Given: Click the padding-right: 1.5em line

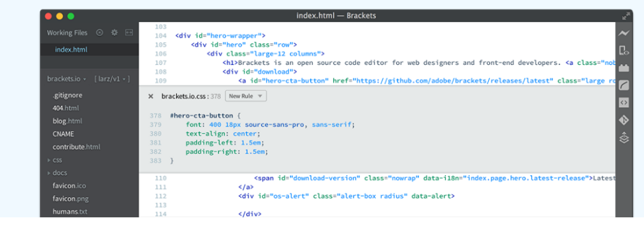Looking at the screenshot, I should coord(226,151).
